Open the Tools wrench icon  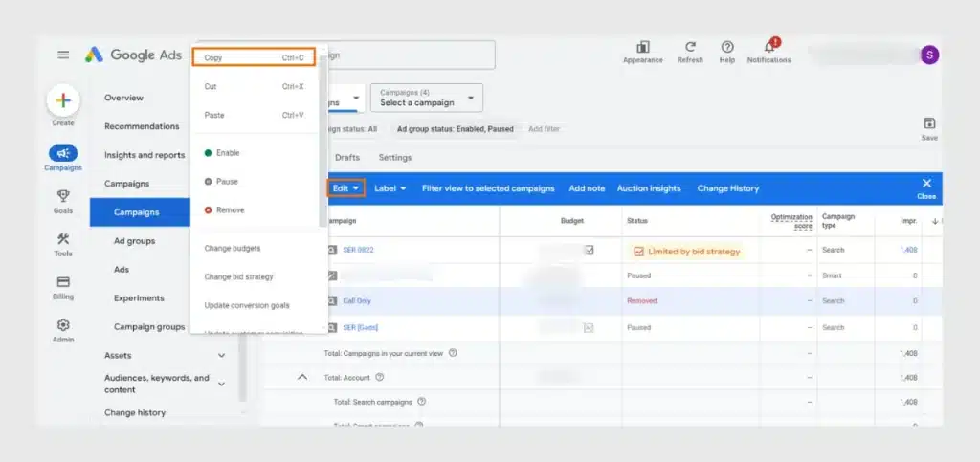click(x=63, y=239)
